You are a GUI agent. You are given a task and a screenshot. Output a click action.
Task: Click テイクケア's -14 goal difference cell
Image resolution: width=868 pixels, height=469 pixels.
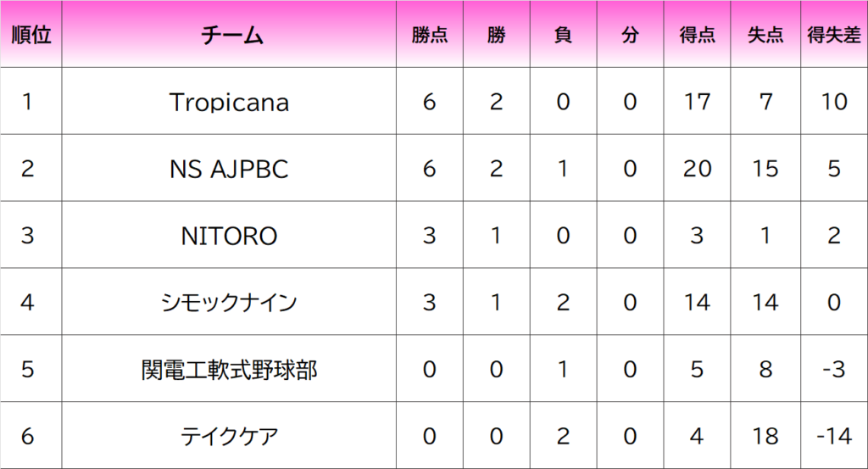[834, 436]
